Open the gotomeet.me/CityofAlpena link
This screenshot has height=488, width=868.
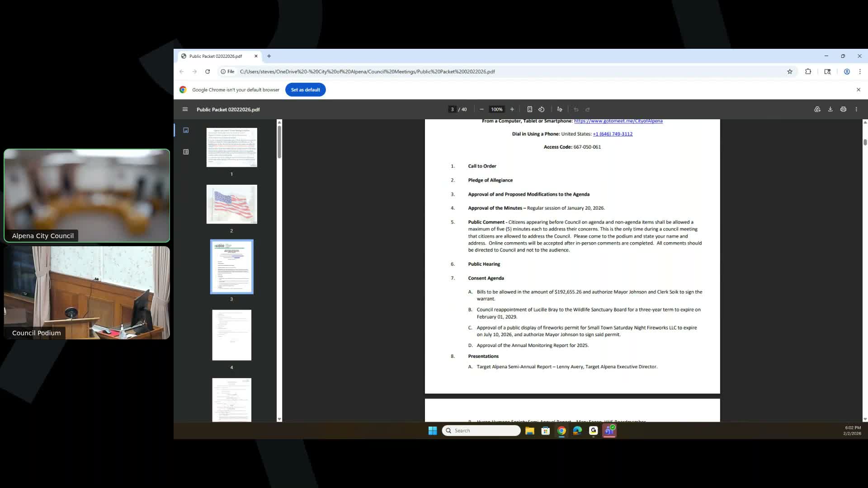point(618,121)
